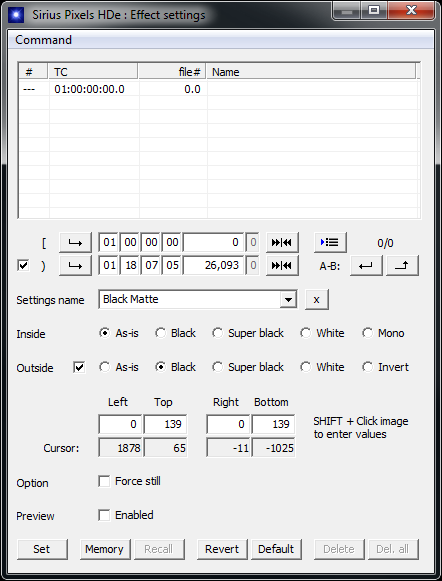Click the Top matte value field
This screenshot has height=581, width=442.
[x=165, y=424]
